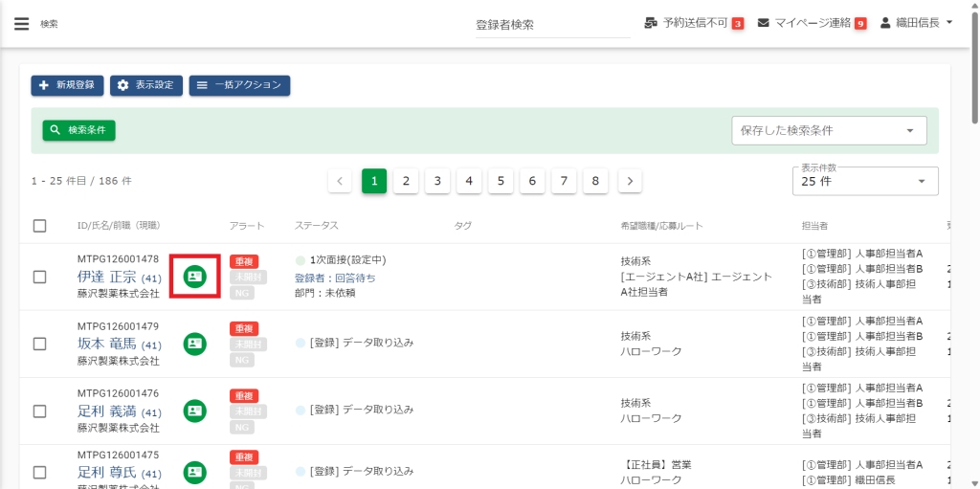Click the 登録者検索 search field
The width and height of the screenshot is (980, 489).
tap(552, 25)
